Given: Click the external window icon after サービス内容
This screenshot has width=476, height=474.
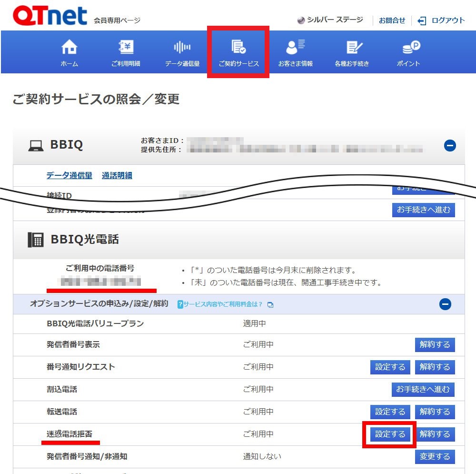Looking at the screenshot, I should (x=270, y=304).
